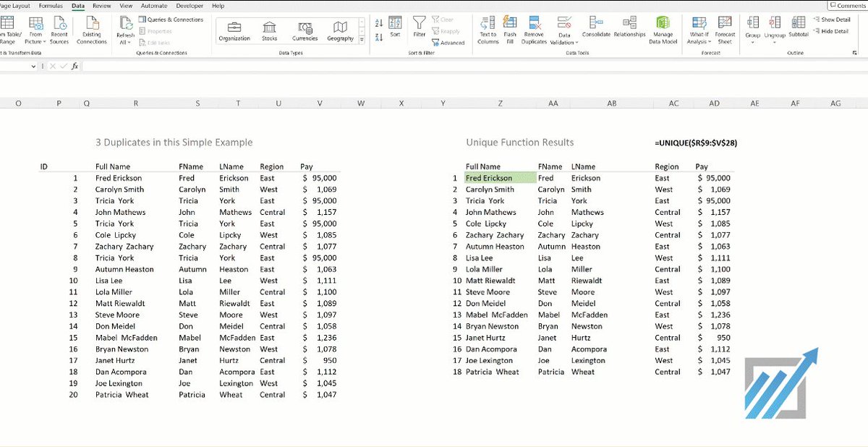Open Manage Data Model
The image size is (868, 447).
click(x=663, y=30)
